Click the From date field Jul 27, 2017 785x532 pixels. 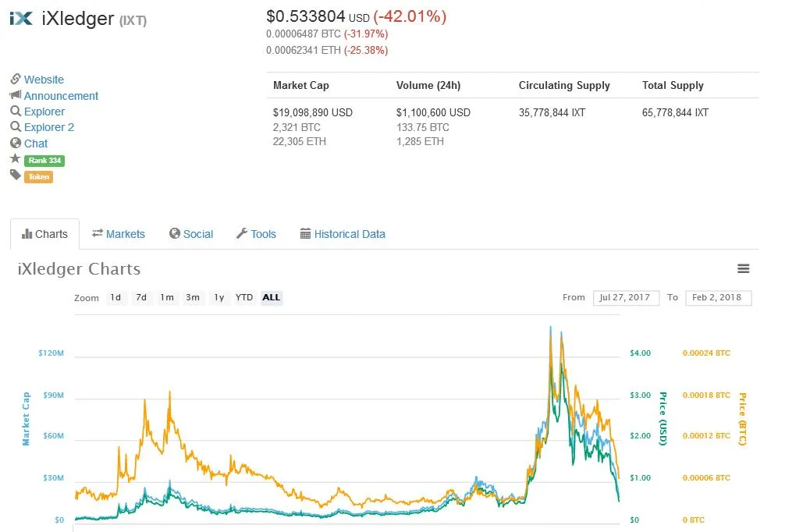click(x=626, y=298)
